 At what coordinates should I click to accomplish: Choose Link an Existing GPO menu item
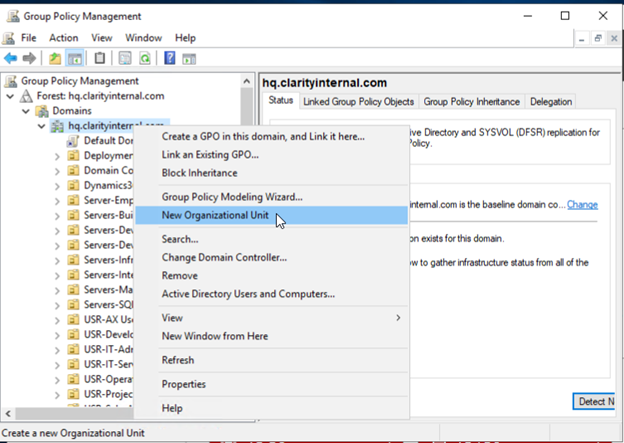pyautogui.click(x=271, y=155)
